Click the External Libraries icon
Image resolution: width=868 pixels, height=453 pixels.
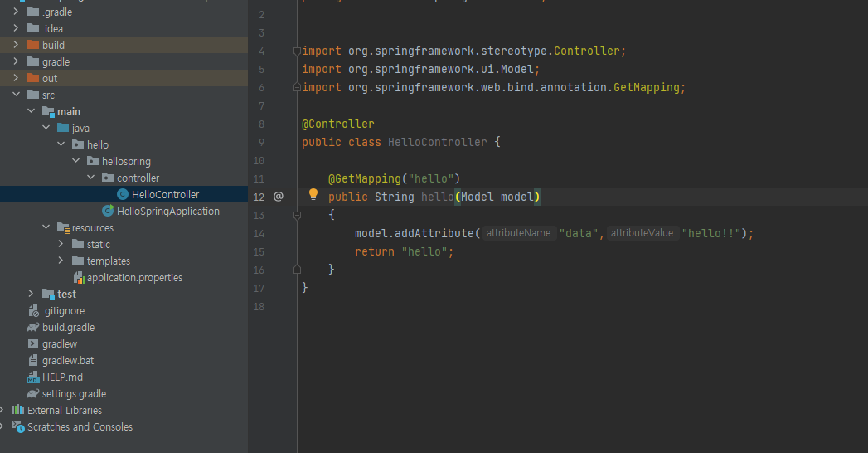[x=18, y=410]
